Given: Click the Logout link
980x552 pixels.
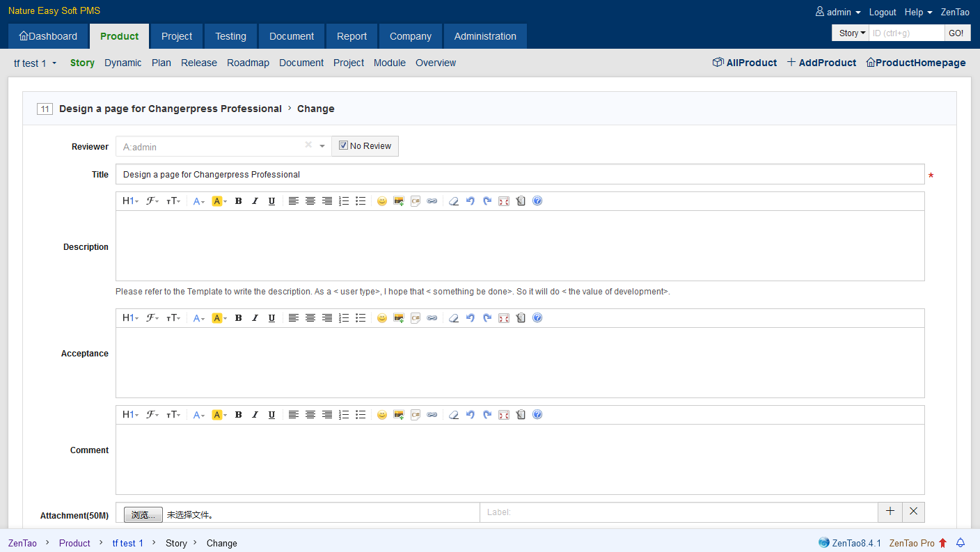Looking at the screenshot, I should coord(883,12).
